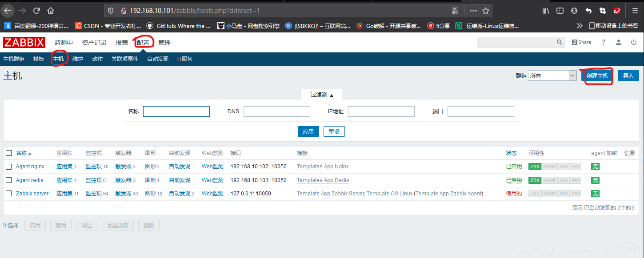
Task: Focus the DNS filter input field
Action: click(x=277, y=111)
